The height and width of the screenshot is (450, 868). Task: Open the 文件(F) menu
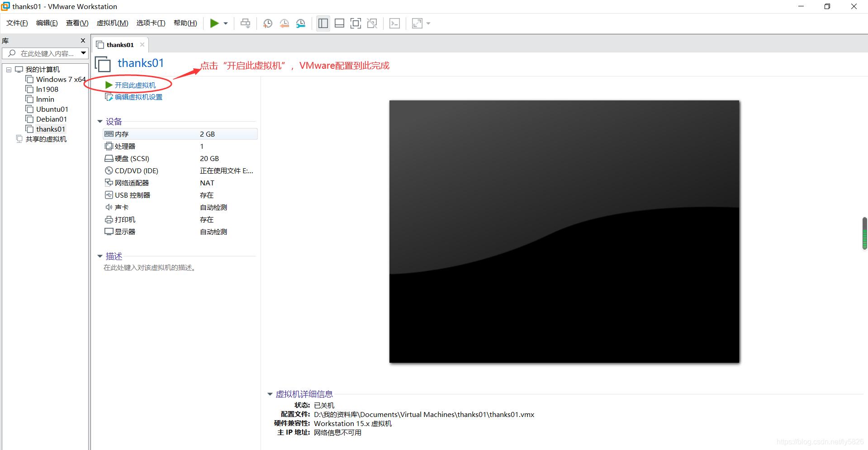(x=17, y=23)
